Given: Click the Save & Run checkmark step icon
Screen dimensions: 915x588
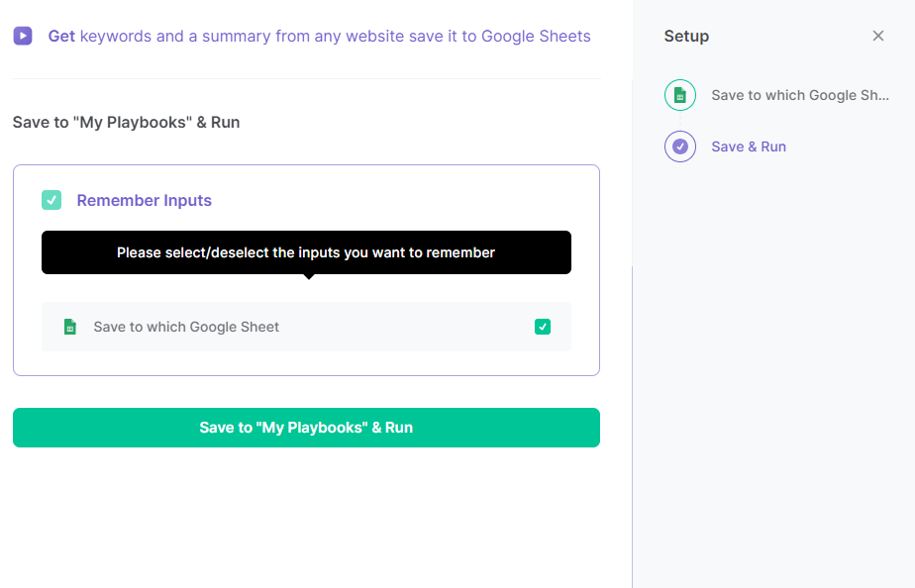Looking at the screenshot, I should [680, 147].
